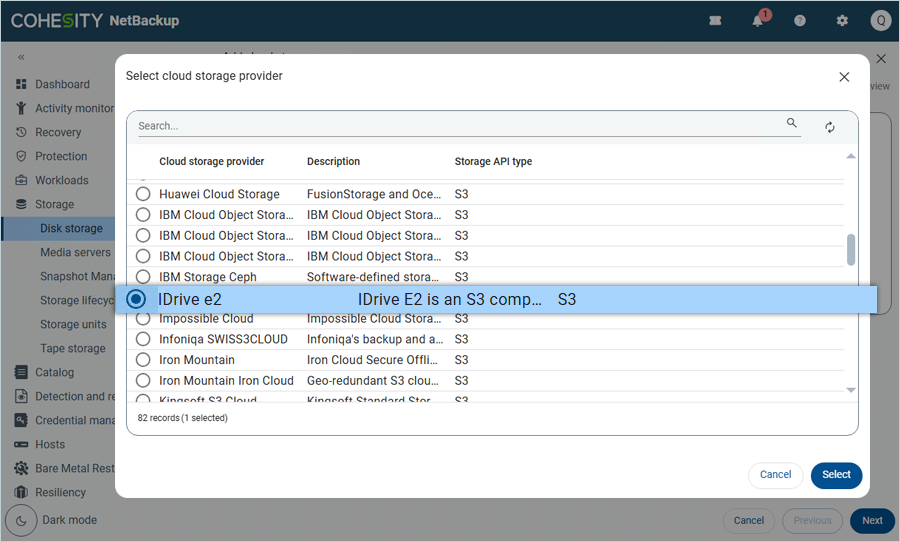Image resolution: width=900 pixels, height=542 pixels.
Task: Collapse the sidebar with double chevron
Action: (x=21, y=57)
